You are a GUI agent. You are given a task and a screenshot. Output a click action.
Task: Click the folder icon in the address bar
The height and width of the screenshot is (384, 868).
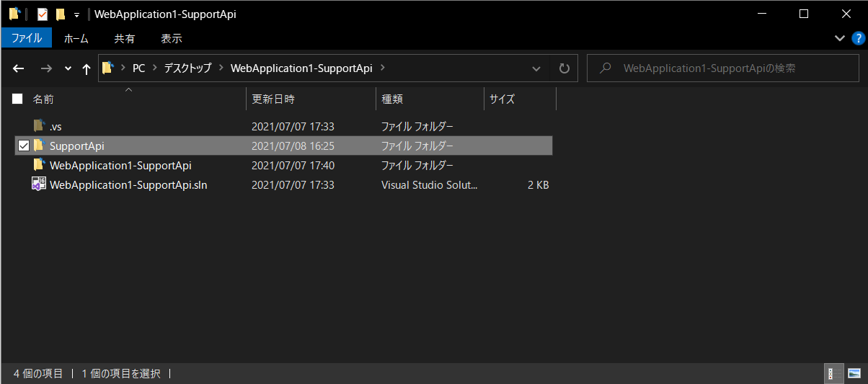click(x=108, y=68)
